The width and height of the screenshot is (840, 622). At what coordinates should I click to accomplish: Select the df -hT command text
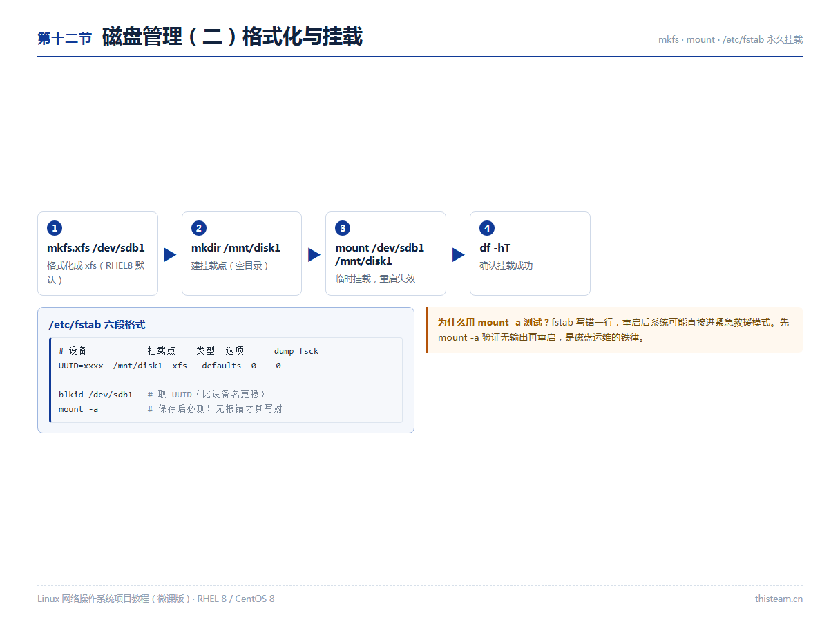coord(495,248)
